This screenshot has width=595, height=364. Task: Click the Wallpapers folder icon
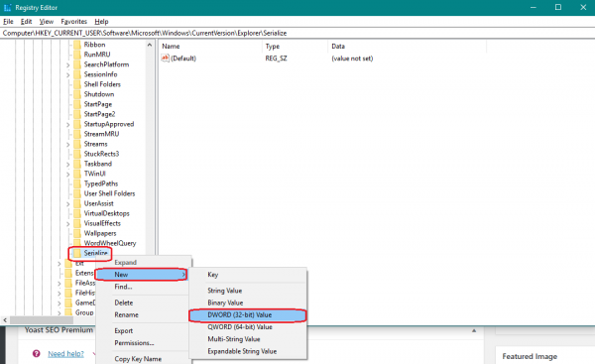click(x=77, y=233)
